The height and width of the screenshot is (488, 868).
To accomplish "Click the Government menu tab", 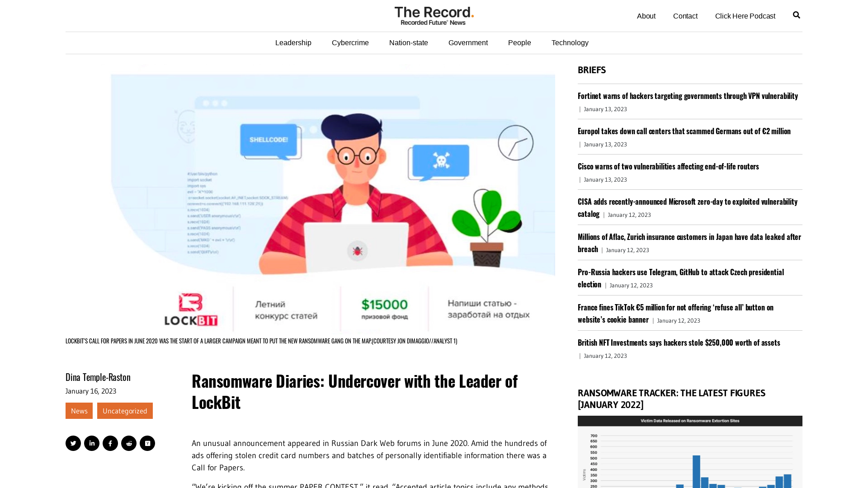I will click(468, 42).
